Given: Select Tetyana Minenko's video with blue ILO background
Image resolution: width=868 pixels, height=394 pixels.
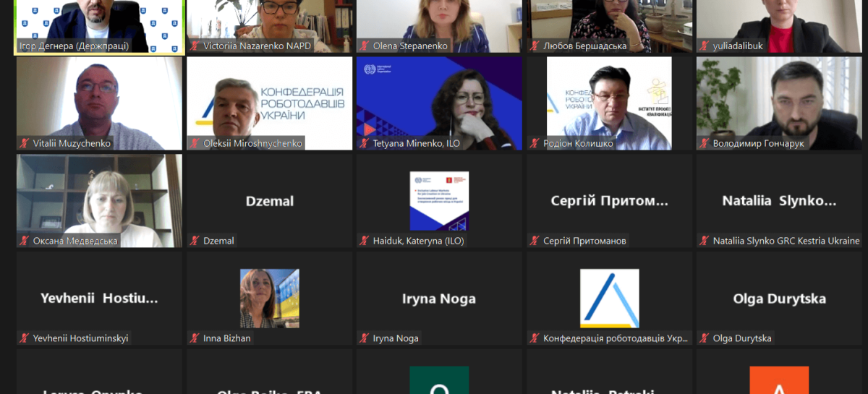Looking at the screenshot, I should coord(439,103).
